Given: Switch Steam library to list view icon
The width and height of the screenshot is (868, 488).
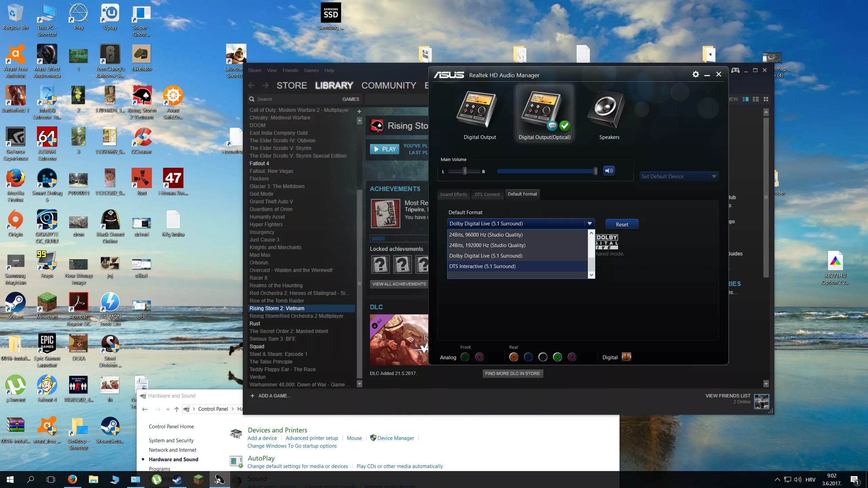Looking at the screenshot, I should (756, 99).
